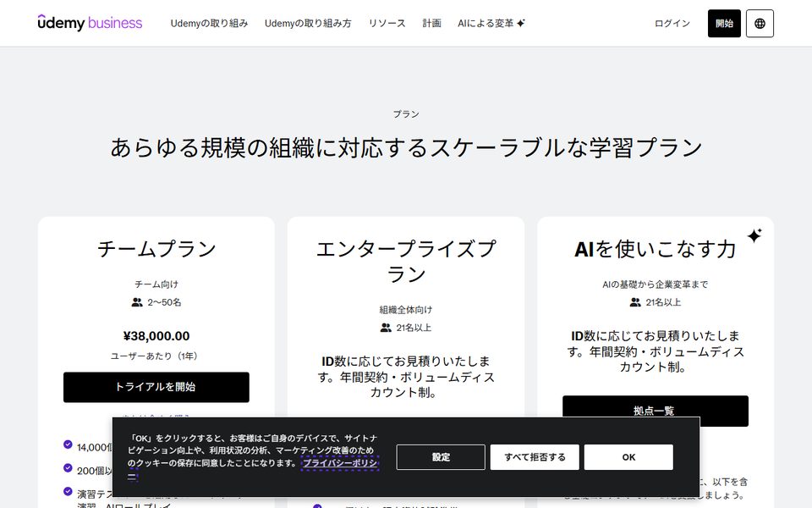Click the プラン label above main heading

click(406, 114)
